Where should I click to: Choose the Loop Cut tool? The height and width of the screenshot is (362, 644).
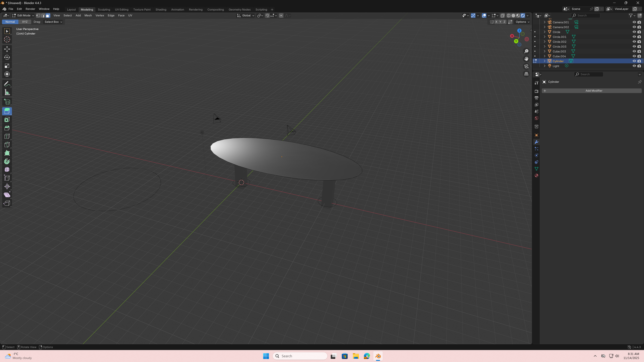(x=7, y=136)
